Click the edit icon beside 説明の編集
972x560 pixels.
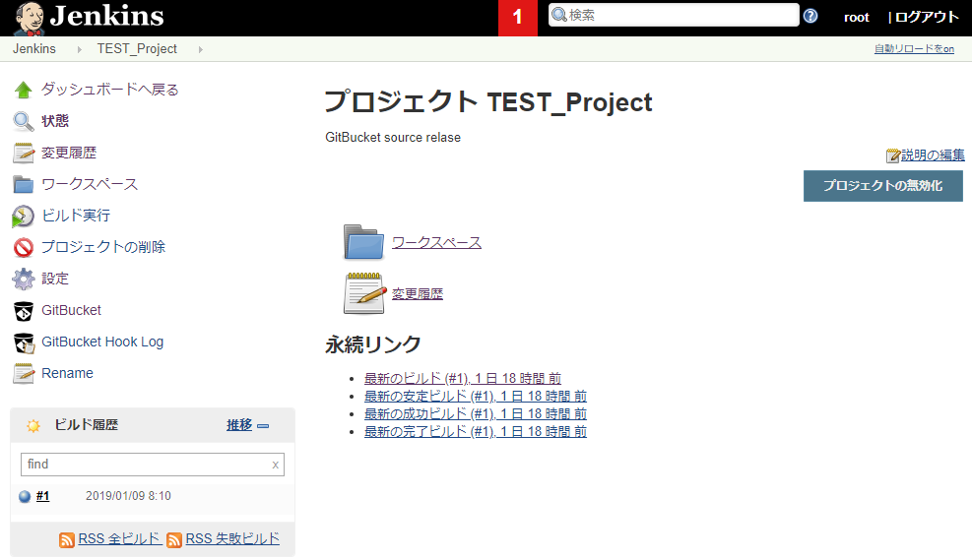coord(892,156)
